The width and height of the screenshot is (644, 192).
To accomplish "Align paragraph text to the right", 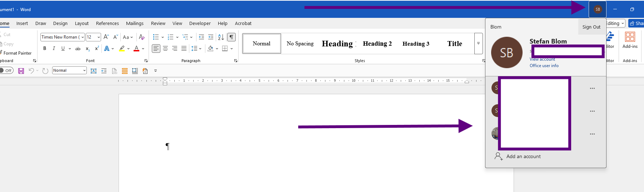I will point(175,49).
